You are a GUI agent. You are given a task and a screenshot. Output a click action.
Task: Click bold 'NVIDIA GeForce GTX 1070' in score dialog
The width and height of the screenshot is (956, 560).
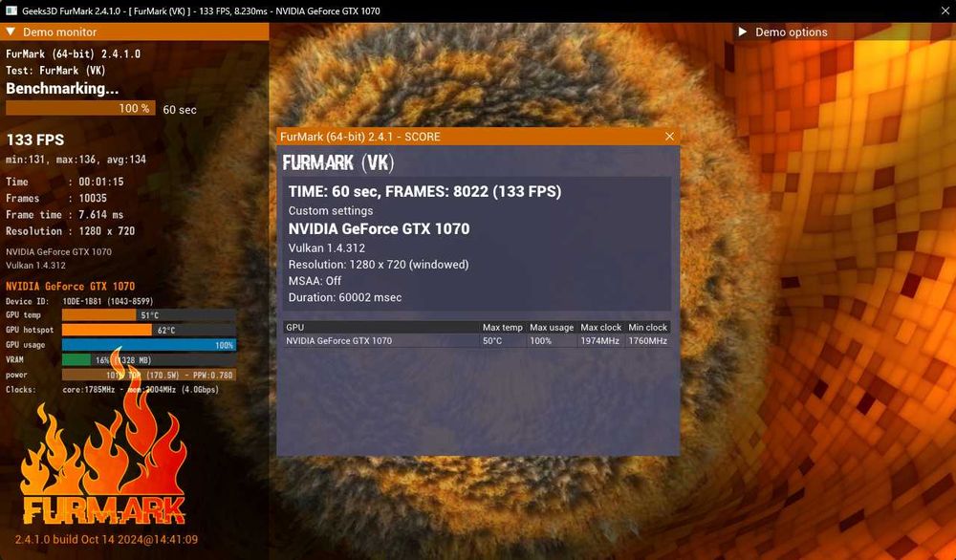[x=379, y=229]
